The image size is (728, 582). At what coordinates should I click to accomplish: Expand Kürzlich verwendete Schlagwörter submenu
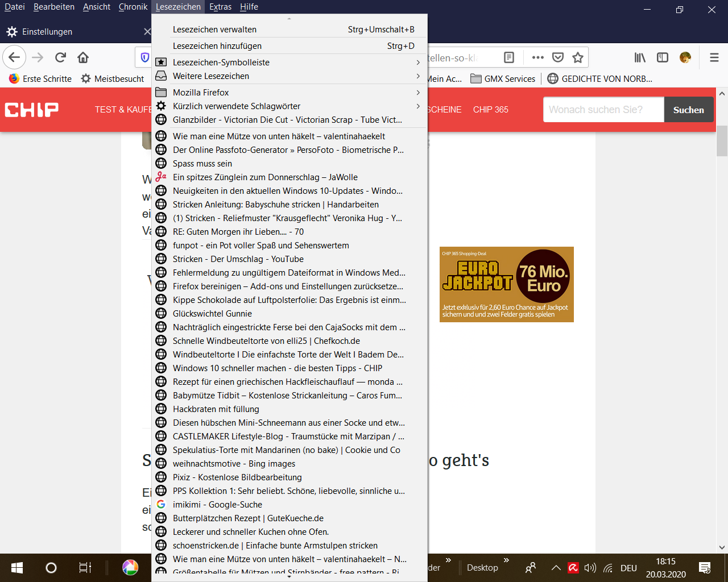289,106
